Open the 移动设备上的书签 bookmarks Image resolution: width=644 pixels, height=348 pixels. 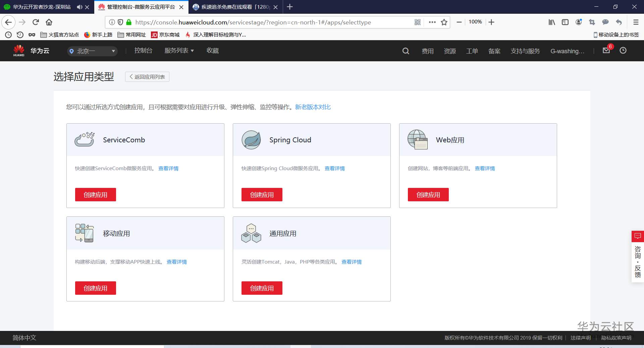[616, 35]
